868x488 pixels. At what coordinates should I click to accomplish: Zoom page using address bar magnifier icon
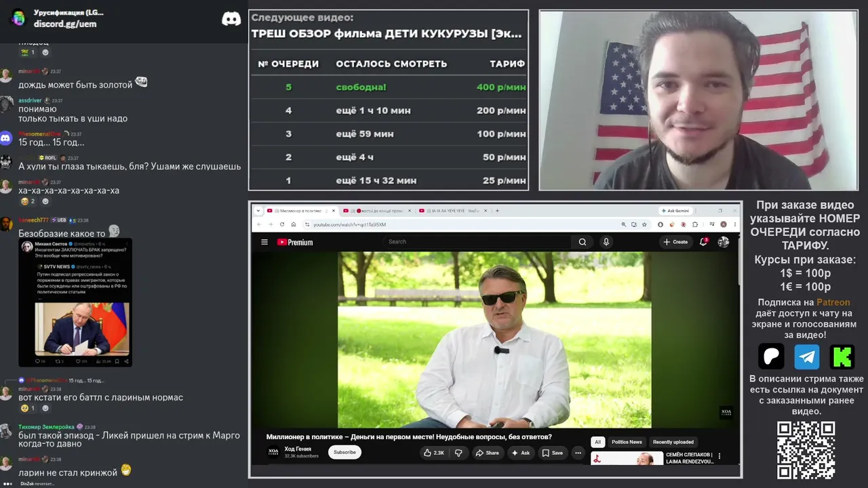point(624,224)
